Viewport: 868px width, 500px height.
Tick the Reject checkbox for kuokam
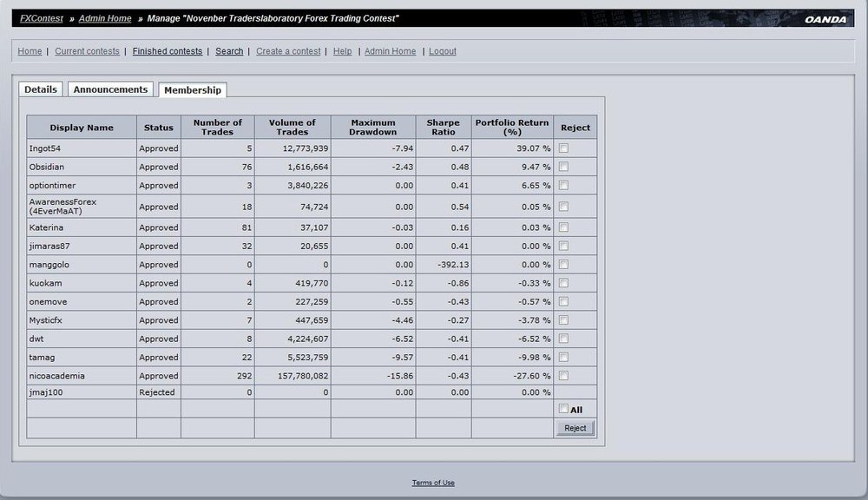[x=563, y=283]
